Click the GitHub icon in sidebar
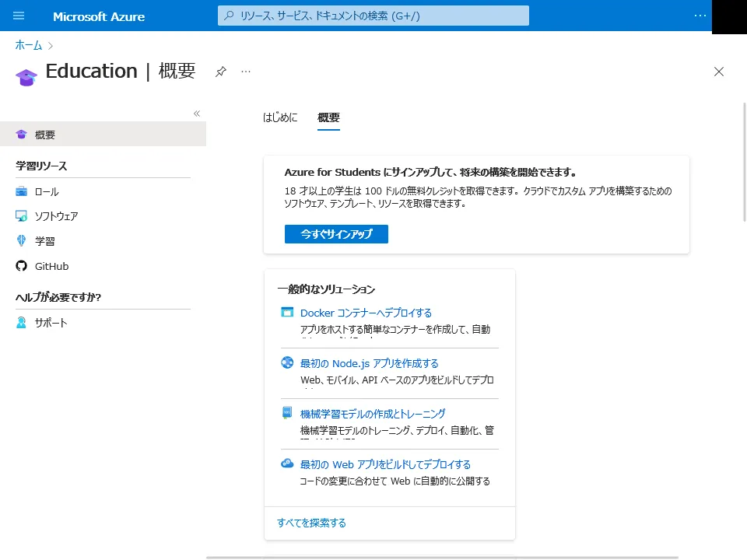Image resolution: width=747 pixels, height=560 pixels. 22,266
